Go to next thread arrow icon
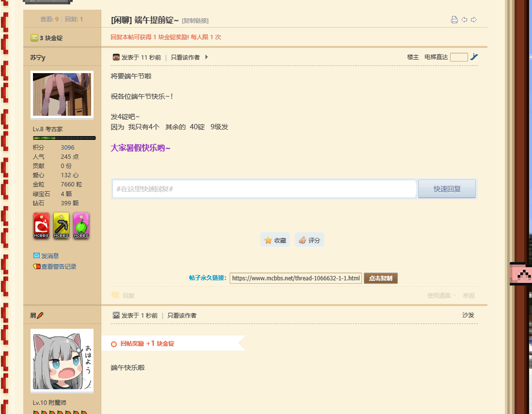 point(474,20)
